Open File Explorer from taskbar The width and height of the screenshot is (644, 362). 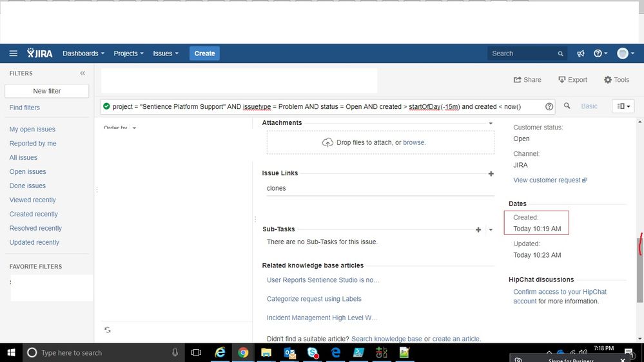point(266,352)
